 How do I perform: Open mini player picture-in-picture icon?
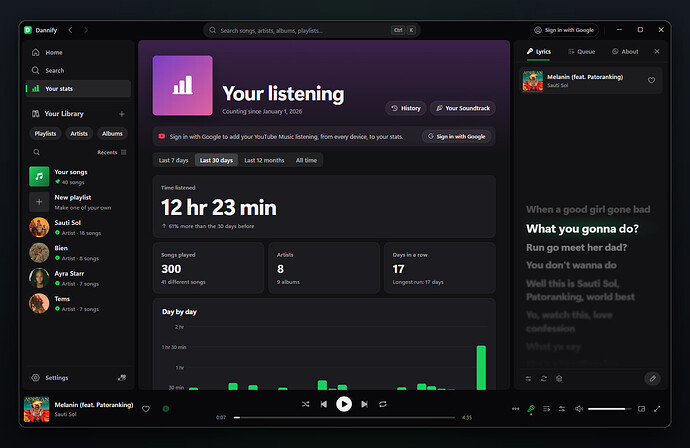coord(642,409)
